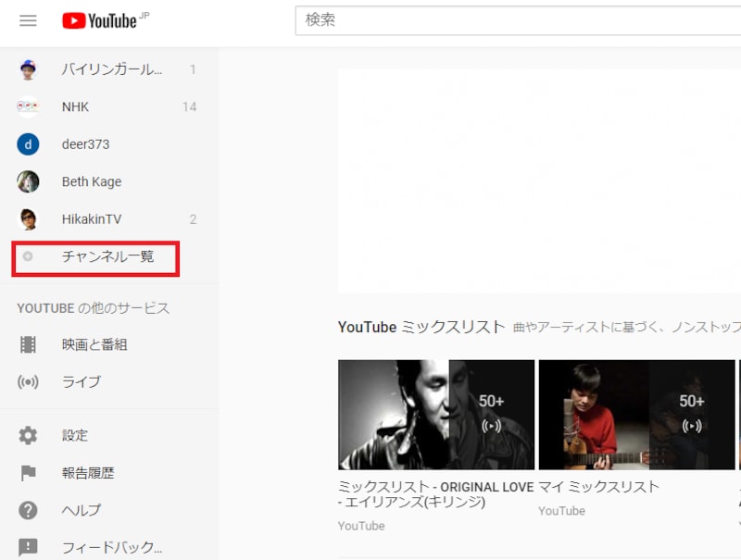Screen dimensions: 741x560
Task: Open マイ ミックスリスト thumbnail
Action: (636, 415)
